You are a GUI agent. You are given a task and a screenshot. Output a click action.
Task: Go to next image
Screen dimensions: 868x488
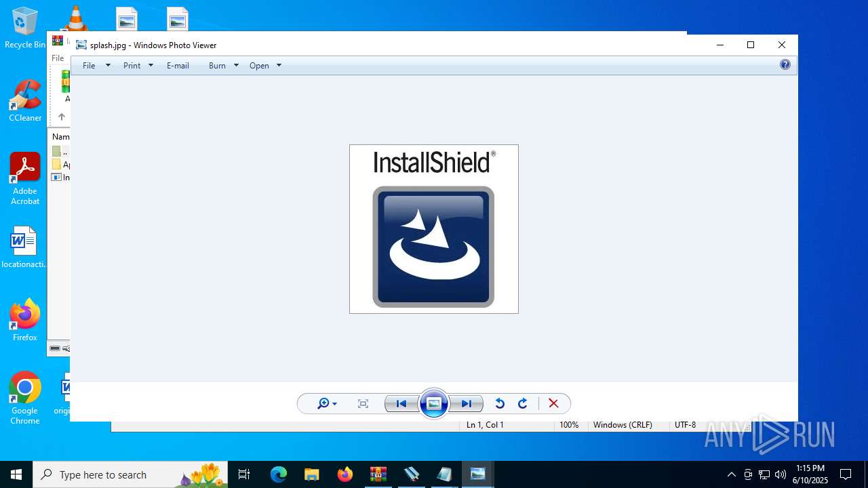tap(467, 404)
